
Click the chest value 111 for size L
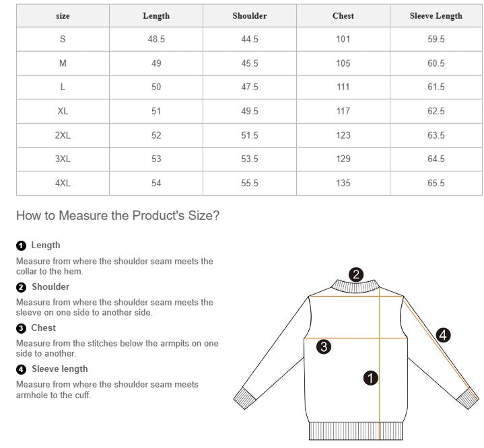coord(343,87)
